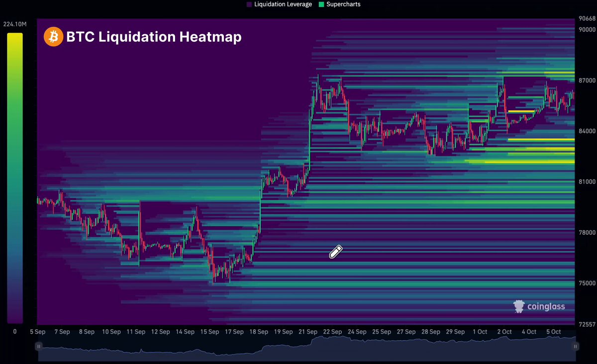This screenshot has height=364, width=597.
Task: Click the pencil draw tool icon
Action: pyautogui.click(x=336, y=252)
